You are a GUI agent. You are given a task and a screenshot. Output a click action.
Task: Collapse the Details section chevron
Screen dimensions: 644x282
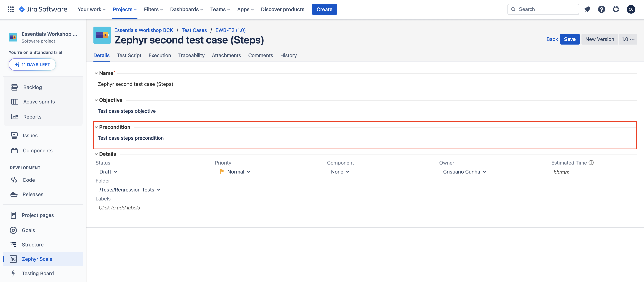[x=96, y=154]
